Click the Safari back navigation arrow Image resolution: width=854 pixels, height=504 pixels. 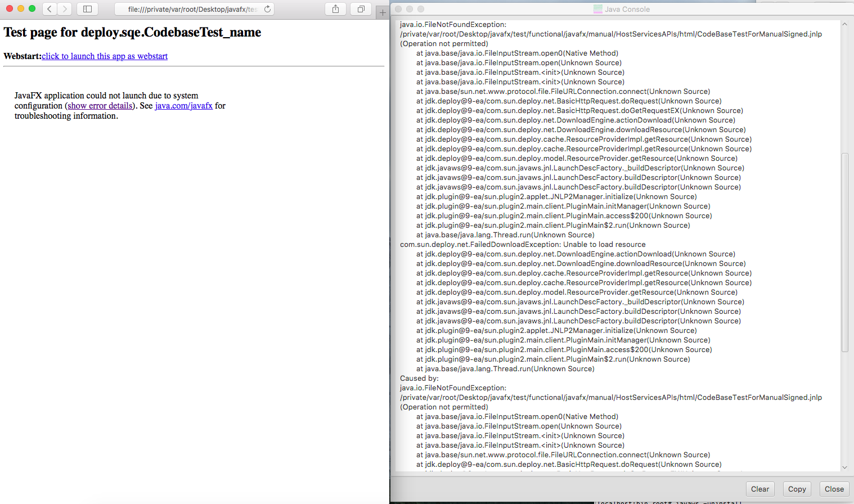[50, 9]
